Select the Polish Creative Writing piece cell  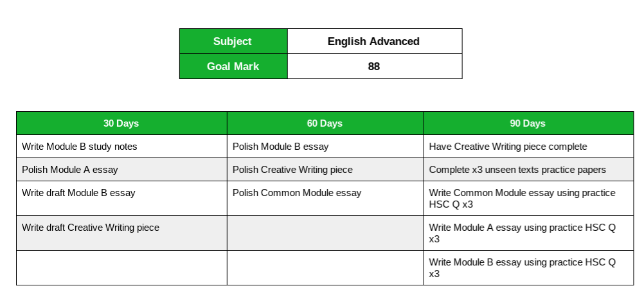[x=292, y=170]
